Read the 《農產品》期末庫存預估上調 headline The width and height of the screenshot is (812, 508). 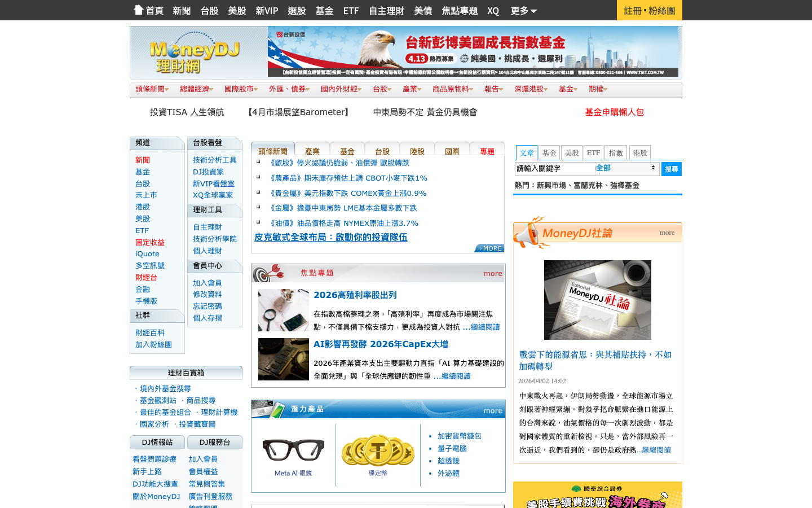347,178
